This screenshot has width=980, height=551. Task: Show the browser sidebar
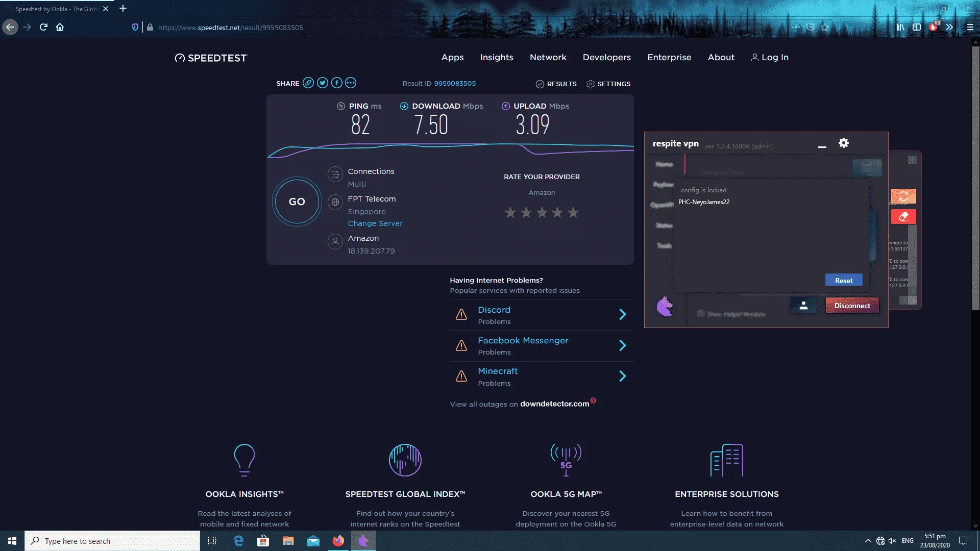coord(917,27)
